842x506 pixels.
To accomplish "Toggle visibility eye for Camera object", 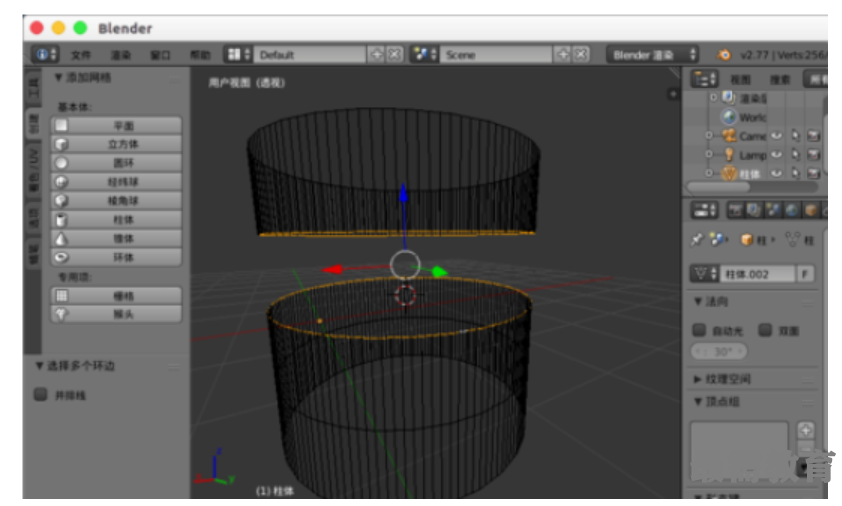I will [776, 136].
